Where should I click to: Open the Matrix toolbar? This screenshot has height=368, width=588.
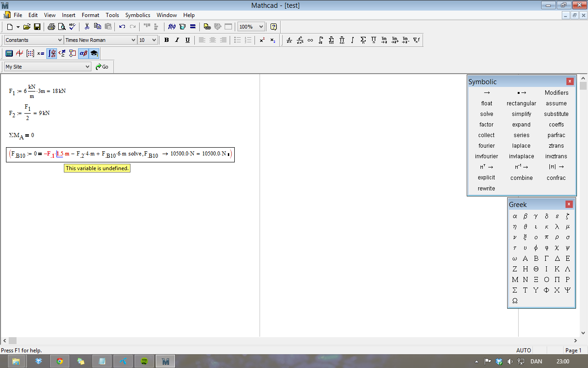[30, 53]
